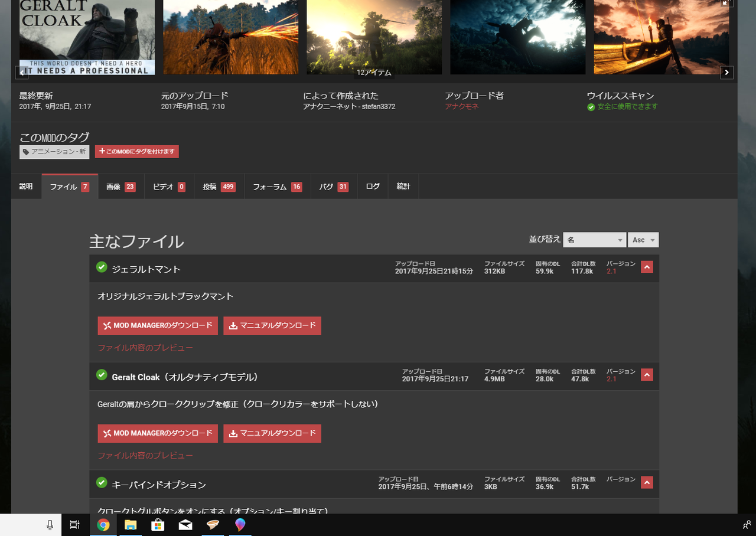Open File Explorer from the taskbar
The image size is (756, 536).
tap(131, 525)
